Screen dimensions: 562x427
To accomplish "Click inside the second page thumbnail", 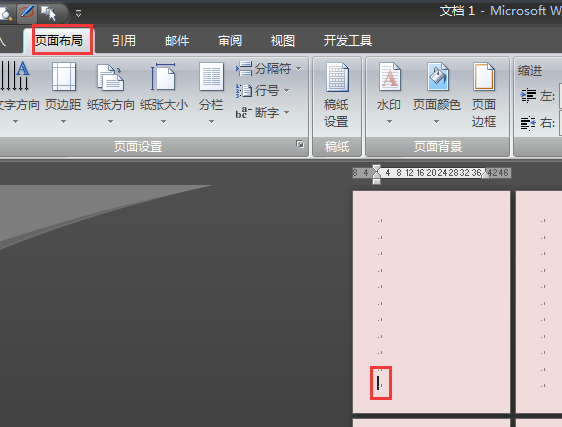I will click(x=539, y=302).
